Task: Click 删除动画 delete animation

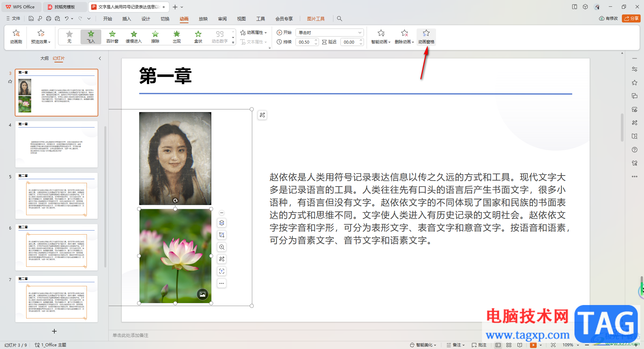Action: click(404, 37)
